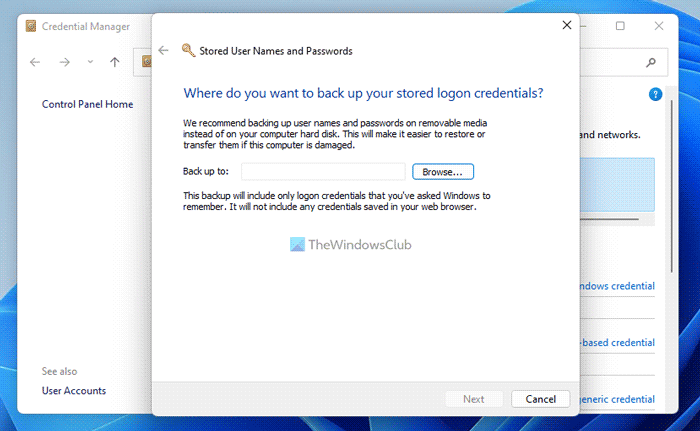The width and height of the screenshot is (700, 431).
Task: Click the keys icon beside wizard title
Action: click(188, 50)
